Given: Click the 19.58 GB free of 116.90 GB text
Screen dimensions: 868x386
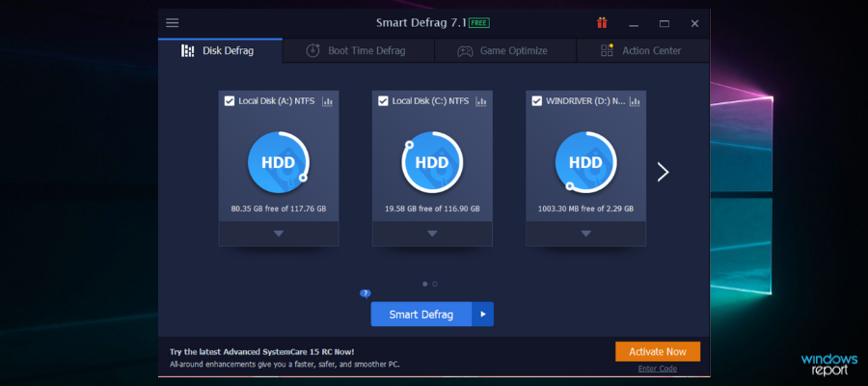Looking at the screenshot, I should coord(432,208).
